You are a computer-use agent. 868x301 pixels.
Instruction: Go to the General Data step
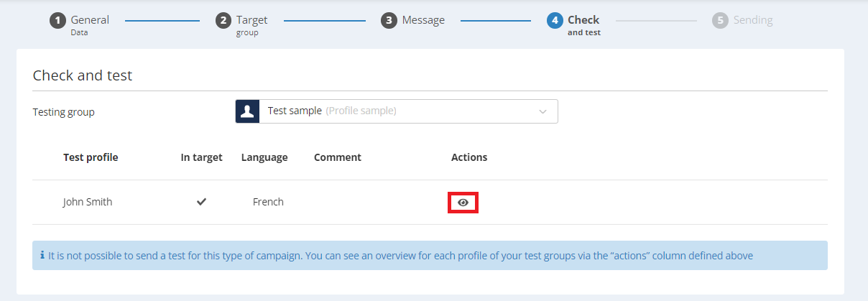90,24
